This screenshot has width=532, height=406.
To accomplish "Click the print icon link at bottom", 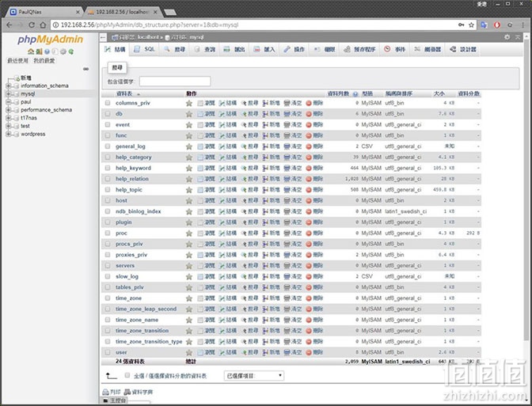I will click(112, 392).
